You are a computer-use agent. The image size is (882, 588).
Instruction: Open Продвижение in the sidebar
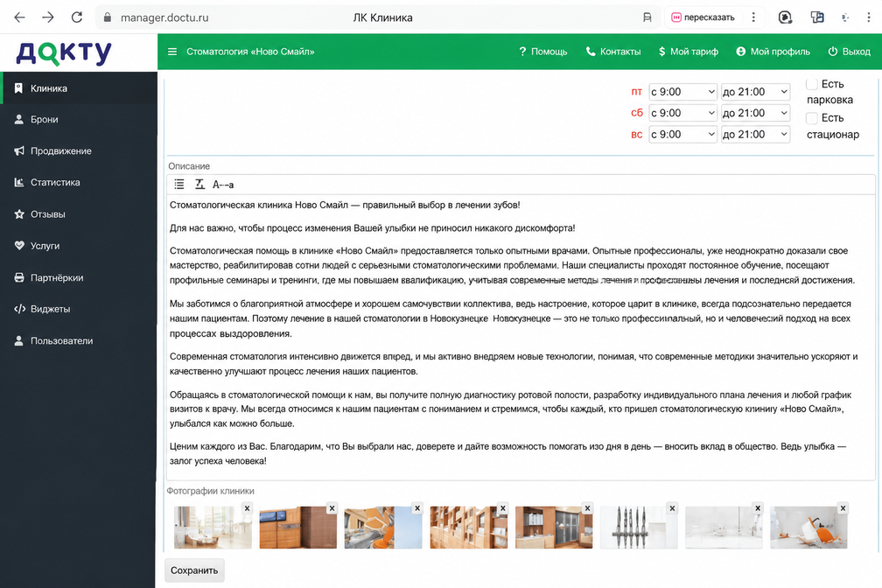(x=79, y=150)
